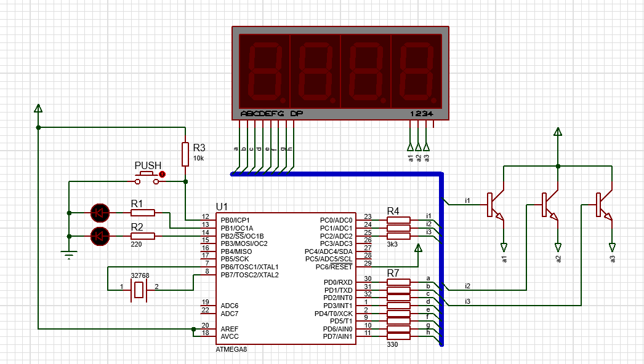Select the ground symbol

pos(69,255)
